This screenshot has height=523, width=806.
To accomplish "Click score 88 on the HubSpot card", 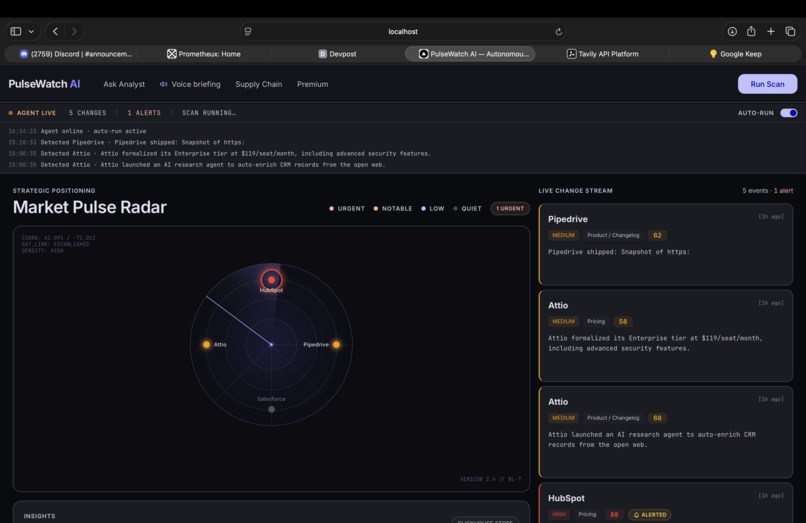I will [614, 515].
